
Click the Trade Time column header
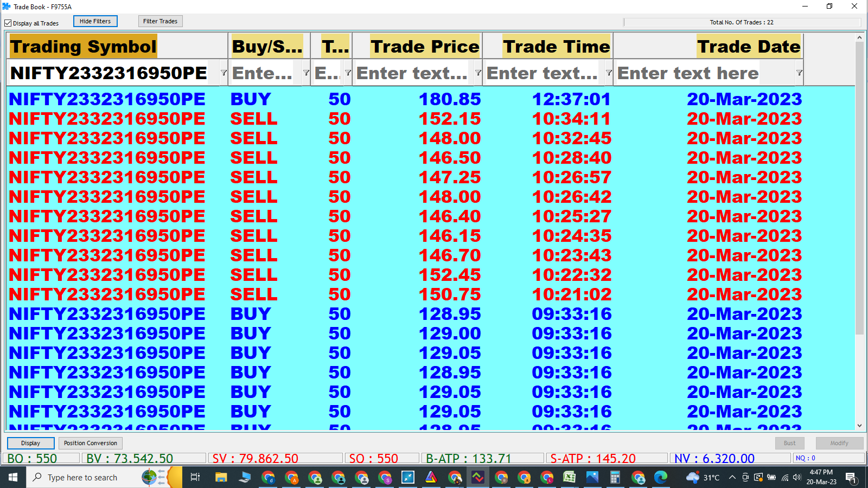[x=556, y=47]
